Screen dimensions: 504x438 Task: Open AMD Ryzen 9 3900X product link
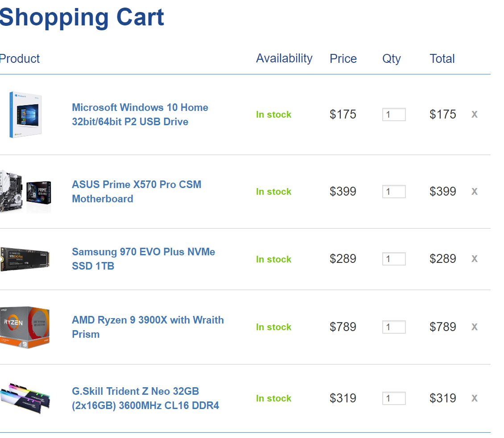[148, 327]
